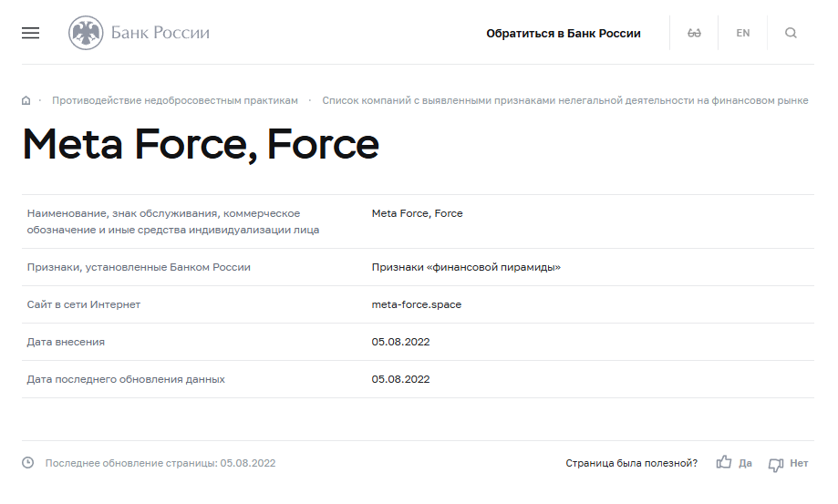Select the "Meta Force, Force" page heading
838x504 pixels.
pyautogui.click(x=201, y=144)
